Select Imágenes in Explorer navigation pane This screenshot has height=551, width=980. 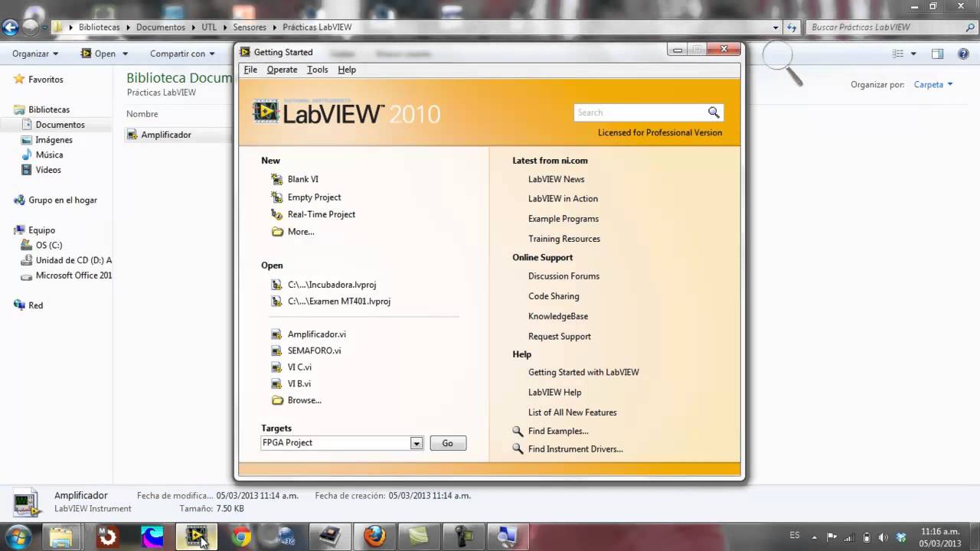coord(54,140)
